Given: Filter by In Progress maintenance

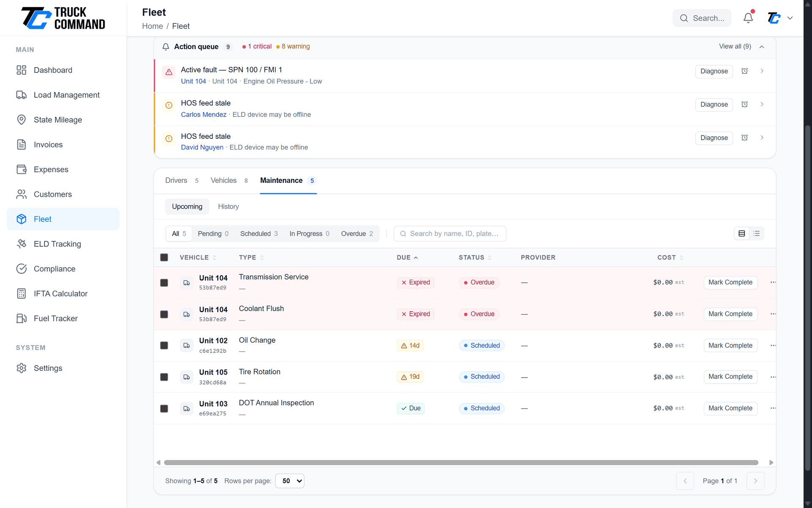Looking at the screenshot, I should click(x=309, y=234).
